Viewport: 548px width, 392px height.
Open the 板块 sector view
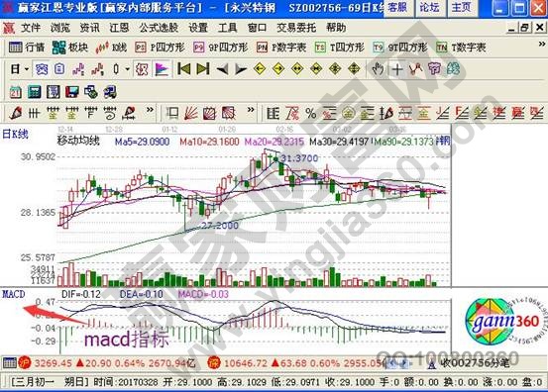[x=70, y=48]
